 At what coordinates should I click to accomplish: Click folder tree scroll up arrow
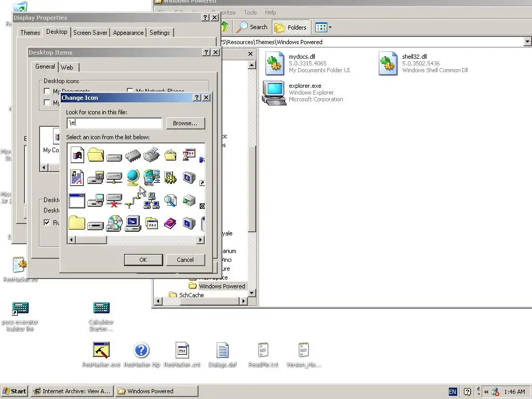252,65
